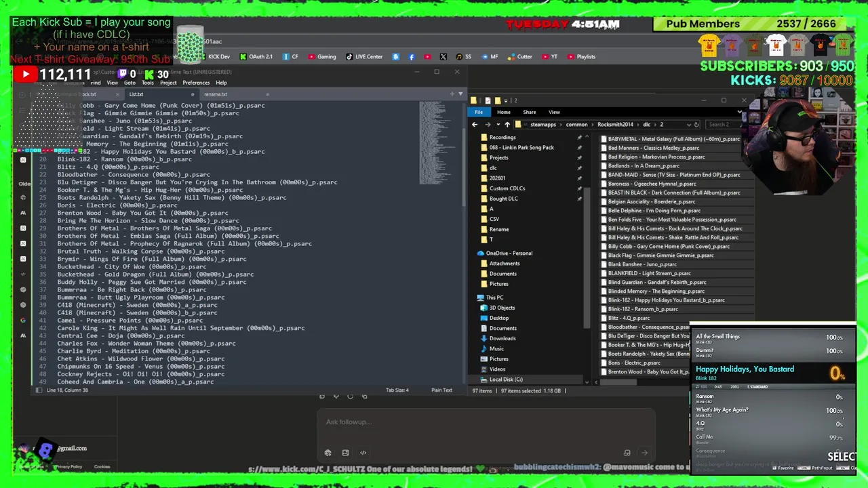This screenshot has height=488, width=868.
Task: Click Explorer forward navigation arrow
Action: pyautogui.click(x=487, y=125)
